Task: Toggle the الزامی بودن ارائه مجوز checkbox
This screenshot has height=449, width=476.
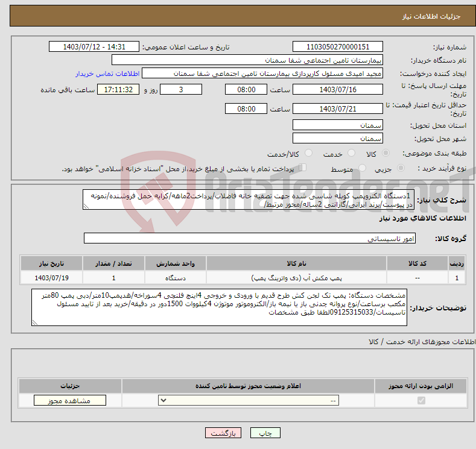Action: pos(421,401)
